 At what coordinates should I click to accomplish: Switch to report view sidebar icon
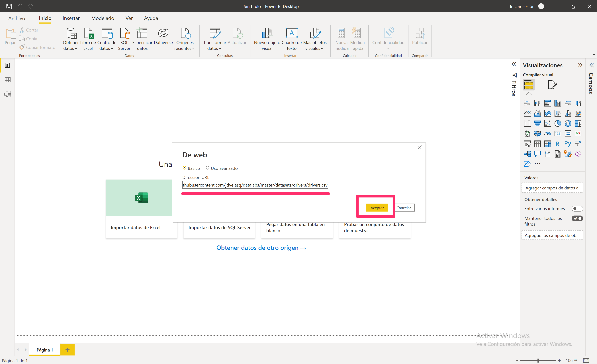click(x=7, y=65)
